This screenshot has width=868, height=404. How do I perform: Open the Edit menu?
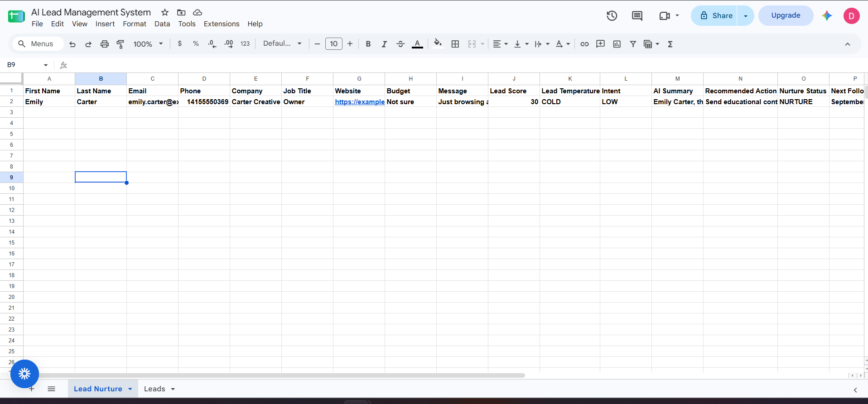(x=57, y=24)
